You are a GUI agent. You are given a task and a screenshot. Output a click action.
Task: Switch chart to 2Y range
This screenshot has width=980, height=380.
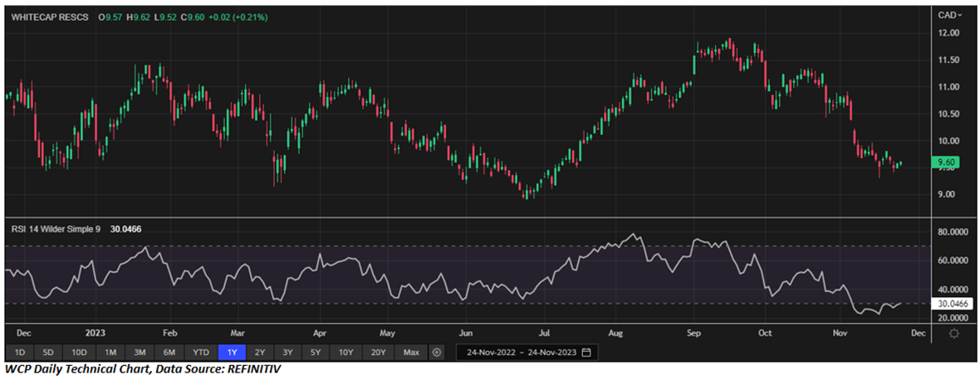261,353
